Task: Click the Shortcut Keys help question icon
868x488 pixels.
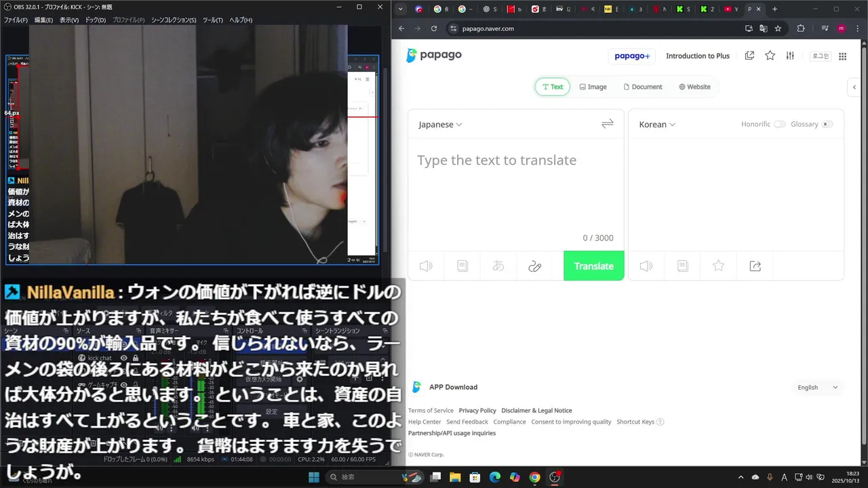Action: point(660,422)
